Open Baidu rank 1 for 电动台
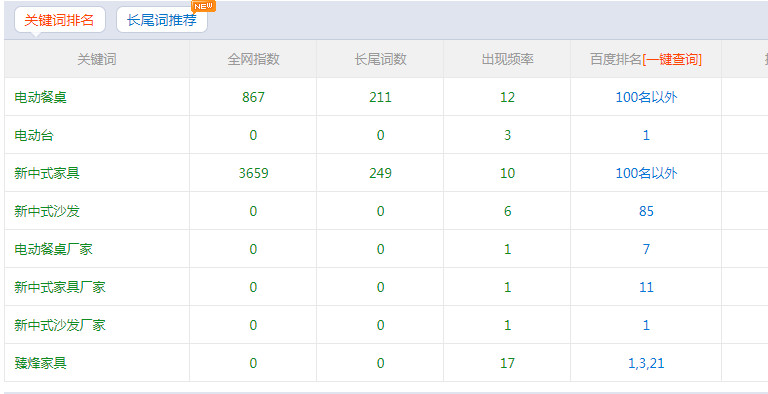768x394 pixels. pos(647,135)
